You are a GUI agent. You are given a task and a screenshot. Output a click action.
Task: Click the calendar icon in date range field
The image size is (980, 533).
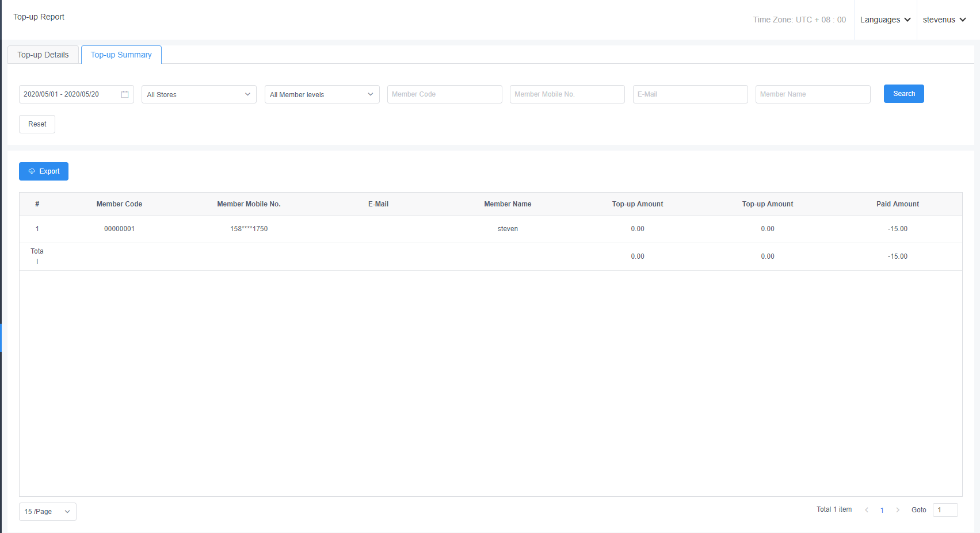(x=125, y=94)
